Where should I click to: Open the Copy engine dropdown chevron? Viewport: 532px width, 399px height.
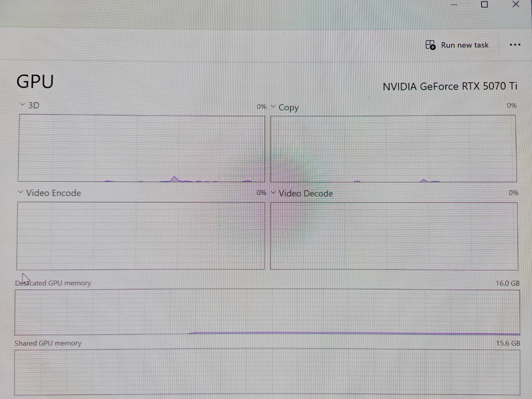tap(273, 107)
